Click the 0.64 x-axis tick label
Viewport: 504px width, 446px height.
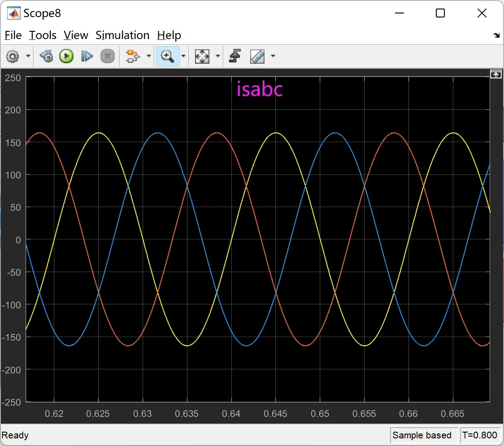231,414
